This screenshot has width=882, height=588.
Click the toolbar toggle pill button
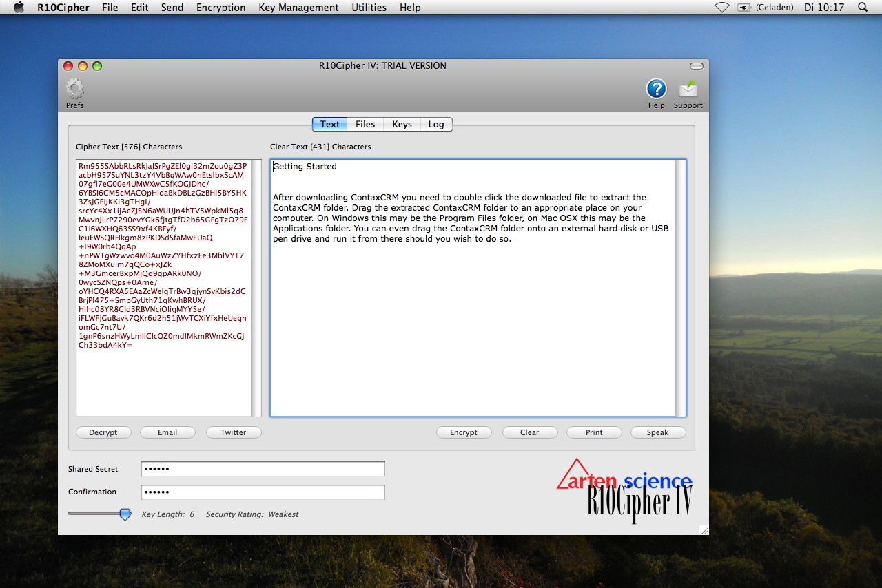[x=697, y=66]
